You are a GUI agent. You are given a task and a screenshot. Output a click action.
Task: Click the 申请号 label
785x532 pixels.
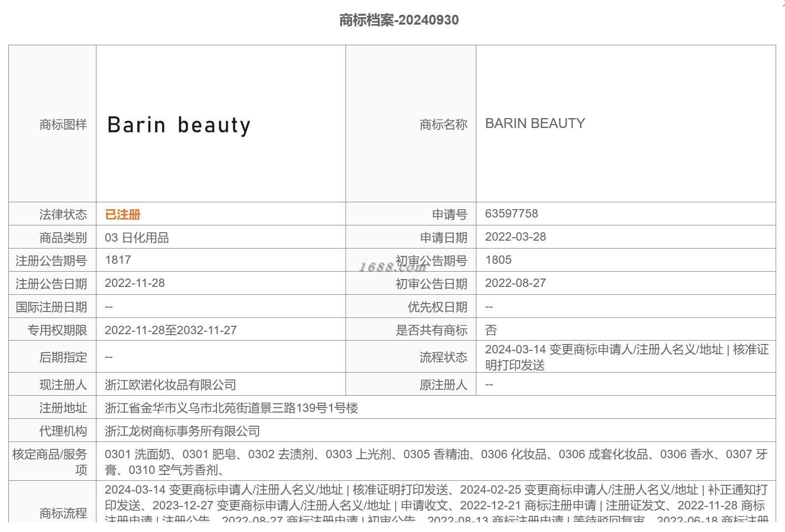(x=449, y=215)
